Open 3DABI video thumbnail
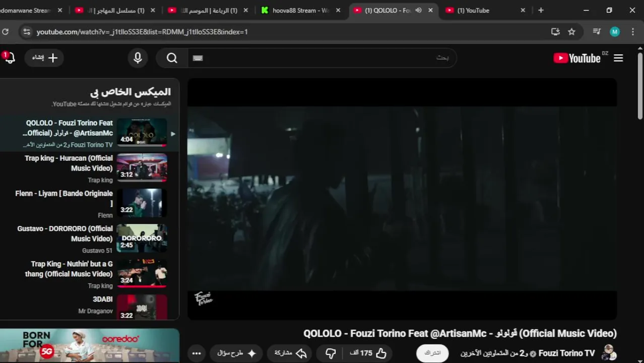Viewport: 644px width, 363px height. pyautogui.click(x=142, y=307)
